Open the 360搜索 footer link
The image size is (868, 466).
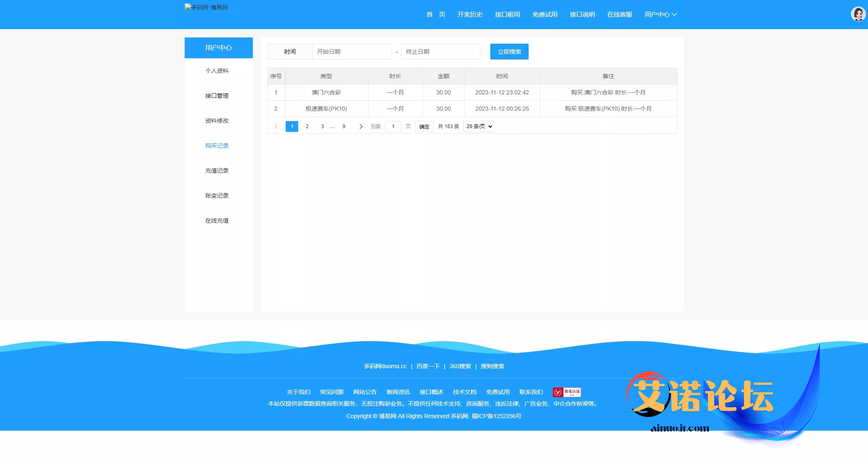[460, 366]
